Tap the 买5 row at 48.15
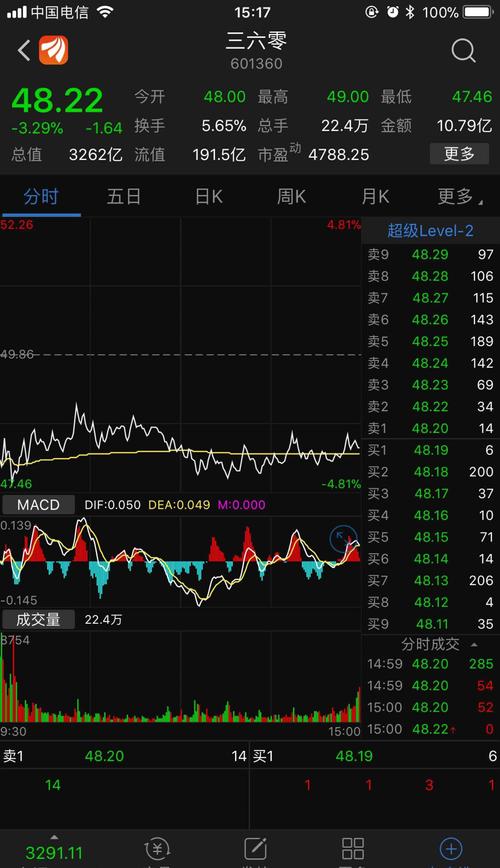The height and width of the screenshot is (868, 500). click(x=430, y=537)
